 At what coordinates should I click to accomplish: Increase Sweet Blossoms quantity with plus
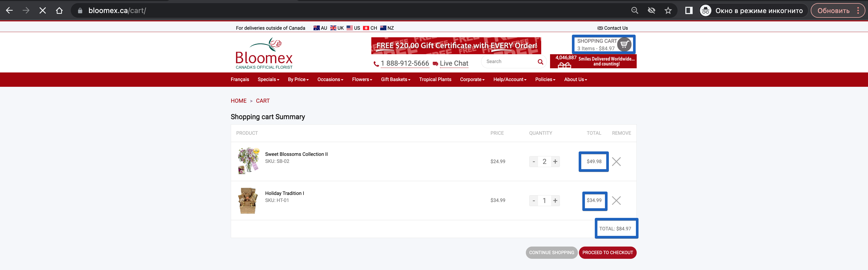click(x=555, y=162)
